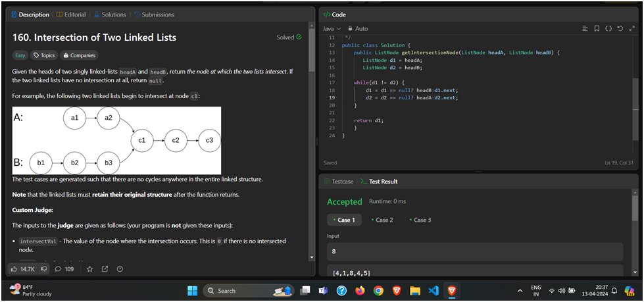Click the Solved status indicator
The height and width of the screenshot is (302, 644).
[289, 38]
